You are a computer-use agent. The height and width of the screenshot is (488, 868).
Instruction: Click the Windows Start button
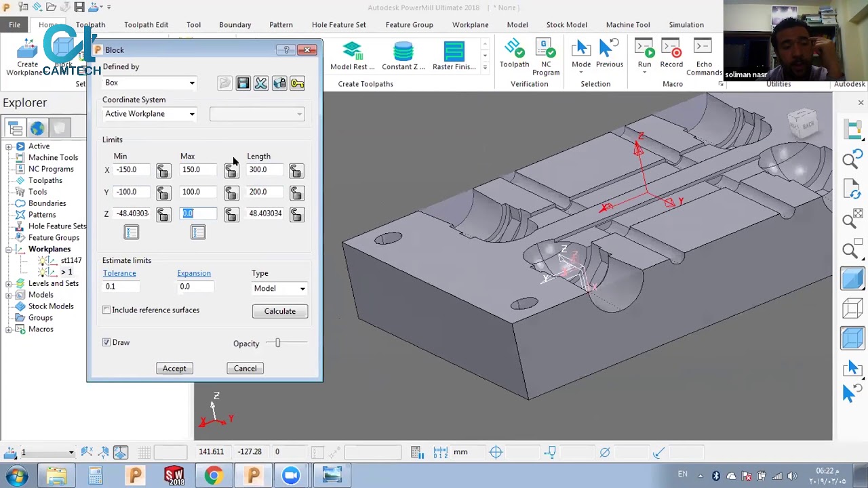click(x=16, y=476)
